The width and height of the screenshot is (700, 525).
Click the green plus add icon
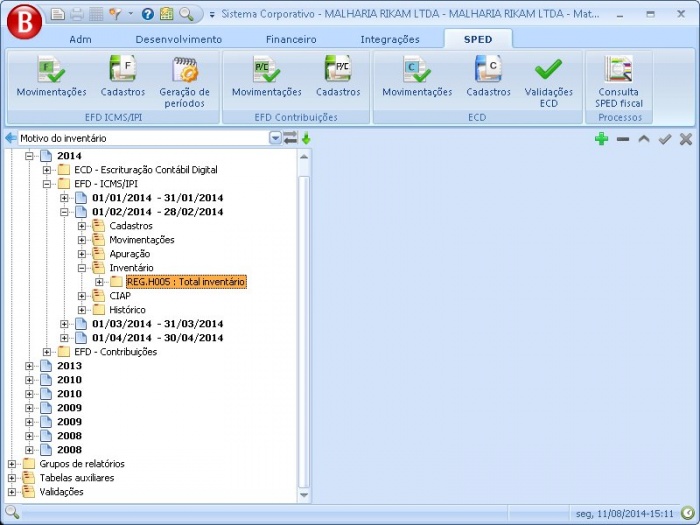(601, 139)
